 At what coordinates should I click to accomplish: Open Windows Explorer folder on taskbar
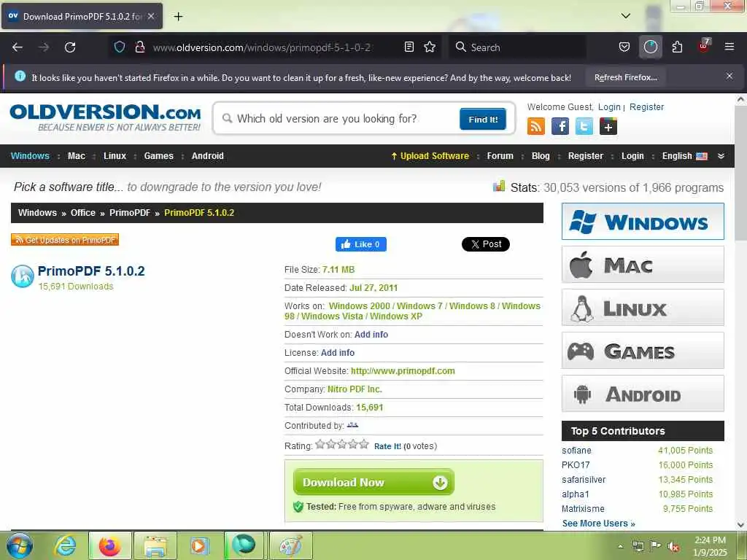point(155,545)
